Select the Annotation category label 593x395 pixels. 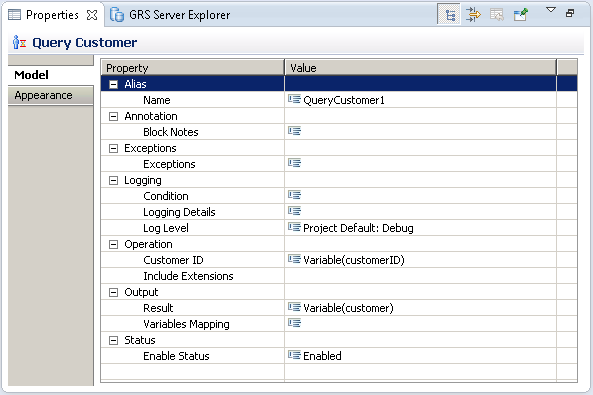click(151, 116)
